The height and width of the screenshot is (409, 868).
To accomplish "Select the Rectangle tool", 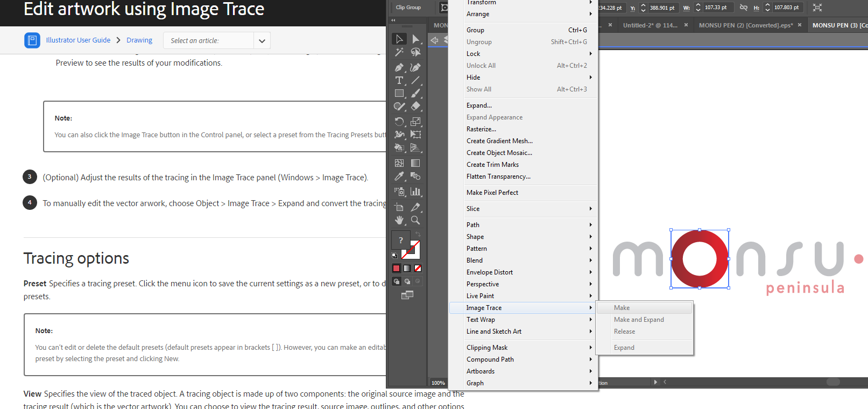I will tap(399, 93).
